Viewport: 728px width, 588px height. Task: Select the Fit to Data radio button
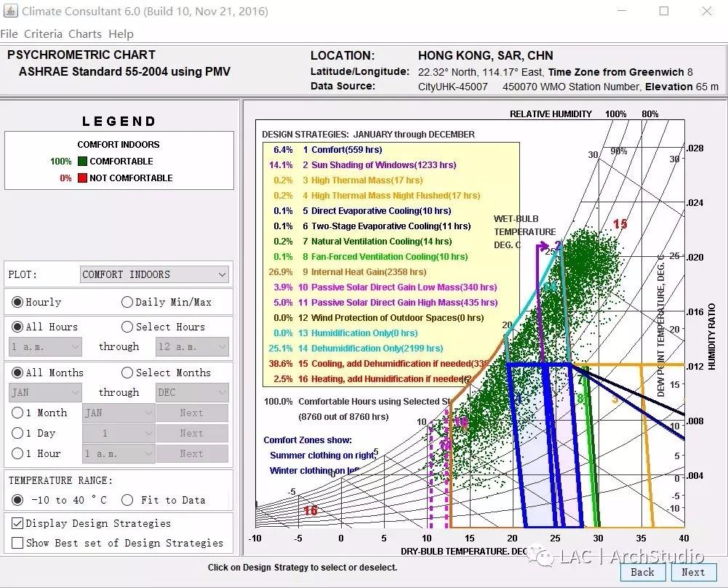pos(127,500)
